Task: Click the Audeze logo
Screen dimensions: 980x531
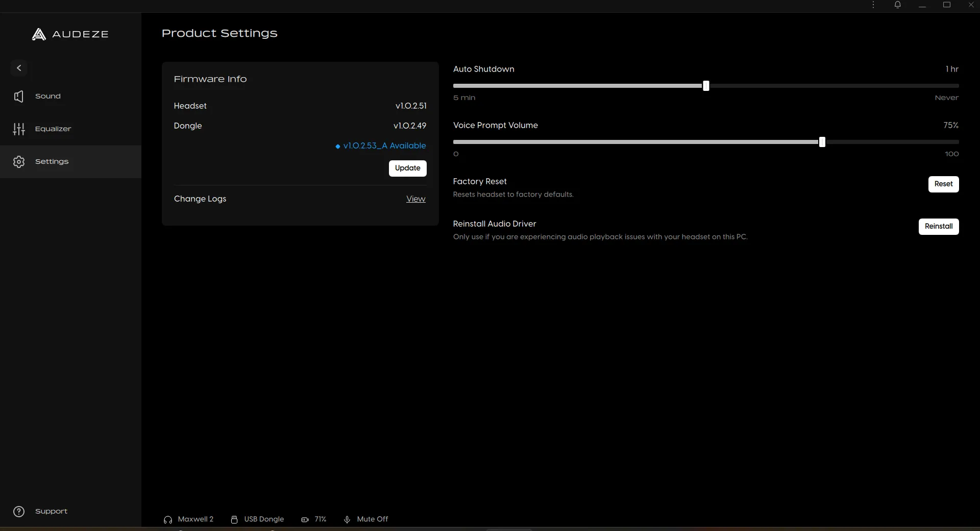Action: [70, 34]
